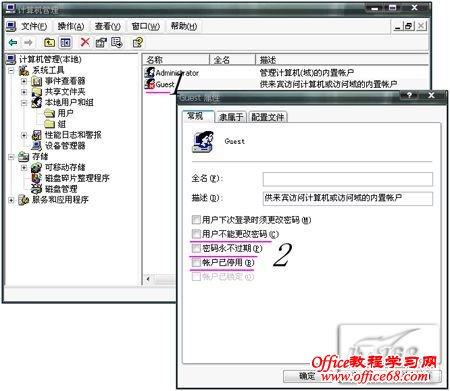Viewport: 450px width, 391px height.
Task: Click the 服务和应用程序 icon
Action: coord(24,200)
